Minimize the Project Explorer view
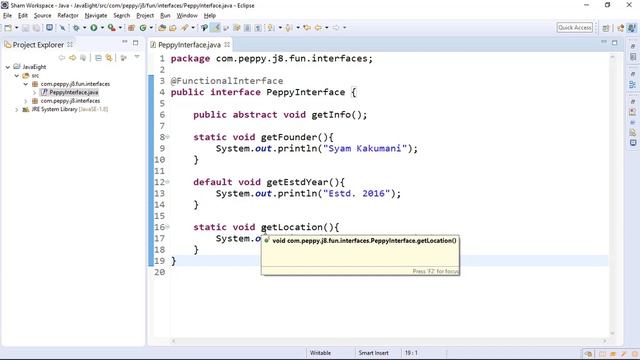 coord(125,42)
